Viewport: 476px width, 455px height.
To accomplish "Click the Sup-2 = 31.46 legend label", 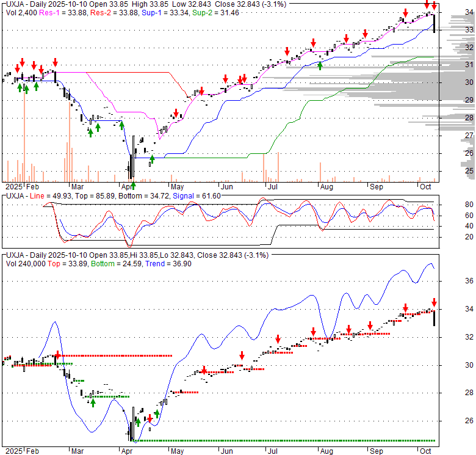I will click(x=208, y=12).
